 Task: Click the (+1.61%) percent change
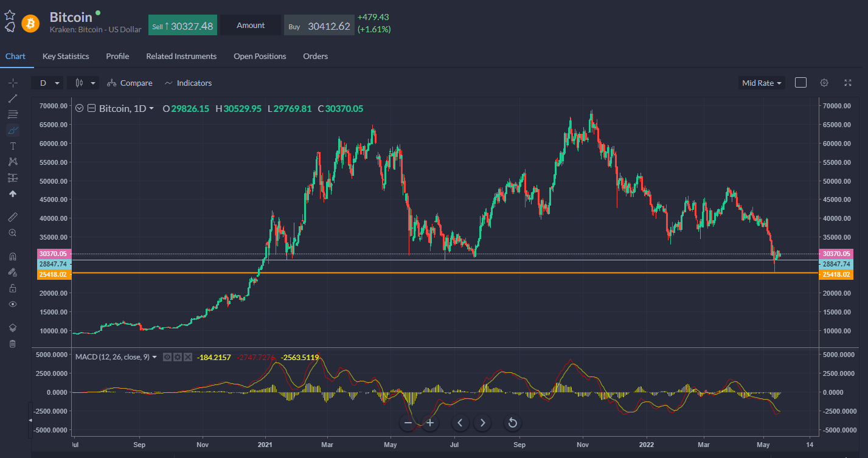(x=374, y=29)
